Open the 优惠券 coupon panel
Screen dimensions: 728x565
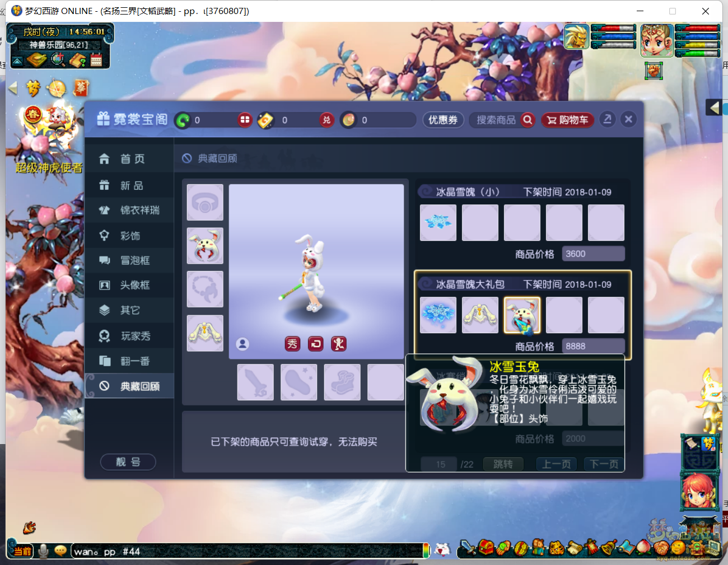coord(443,120)
